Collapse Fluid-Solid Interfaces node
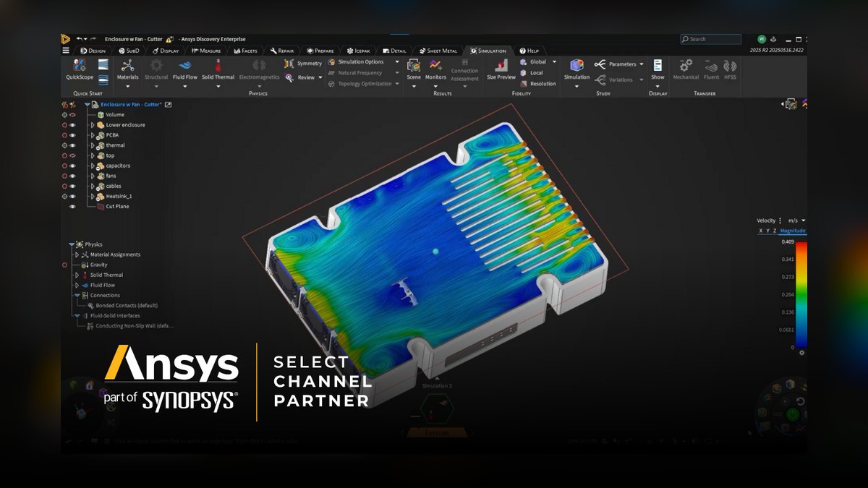 pos(77,315)
